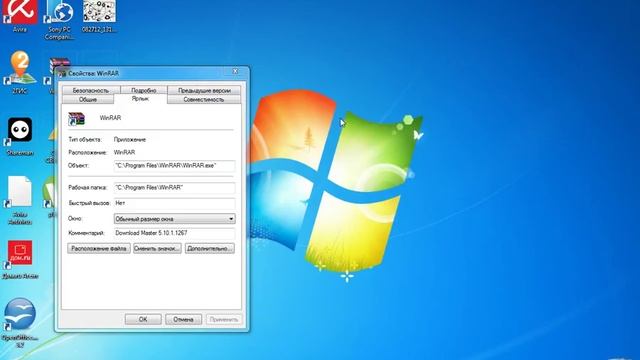Image resolution: width=640 pixels, height=360 pixels.
Task: Switch to the Совместимость tab
Action: coord(204,100)
